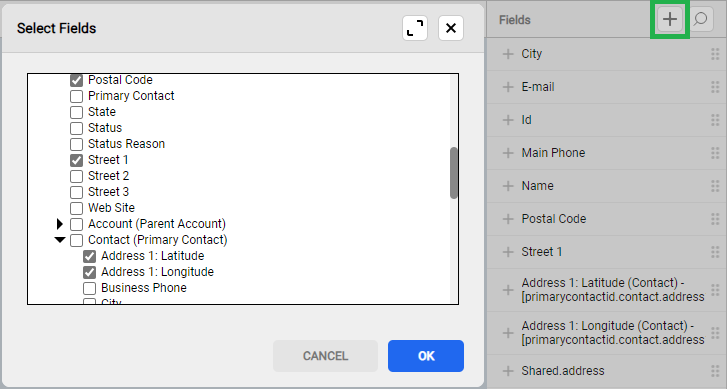This screenshot has height=389, width=727.
Task: Grab the drag handle of Postal Code row
Action: click(x=715, y=218)
